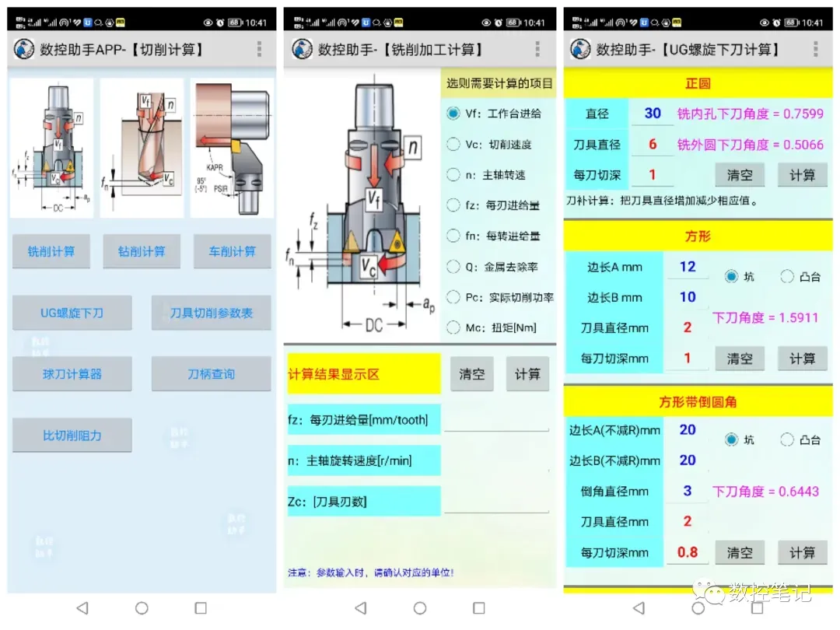The width and height of the screenshot is (840, 630).
Task: Tap home circle in 切削计算 screen
Action: pyautogui.click(x=142, y=608)
